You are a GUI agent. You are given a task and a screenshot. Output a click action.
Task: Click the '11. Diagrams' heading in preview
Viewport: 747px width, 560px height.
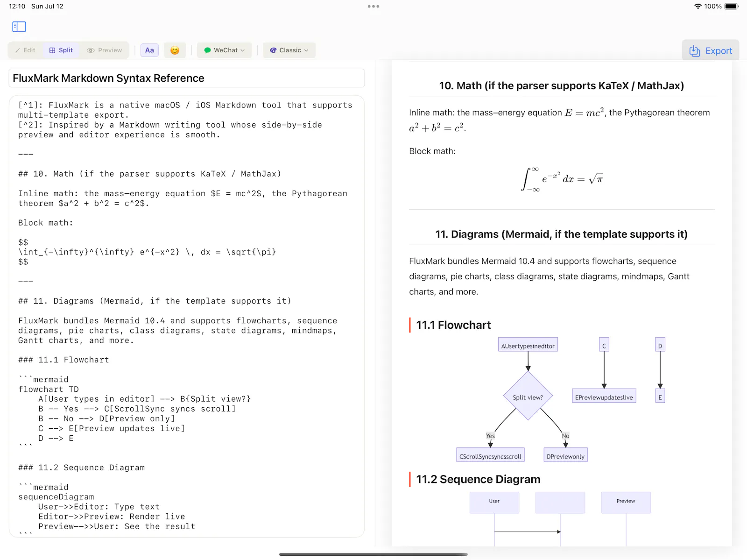[x=561, y=234]
